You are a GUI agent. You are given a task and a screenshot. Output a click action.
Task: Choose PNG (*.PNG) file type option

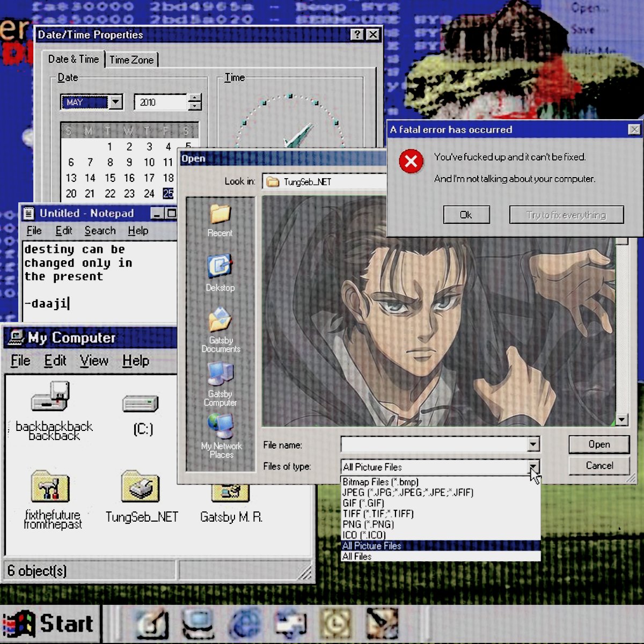point(441,524)
